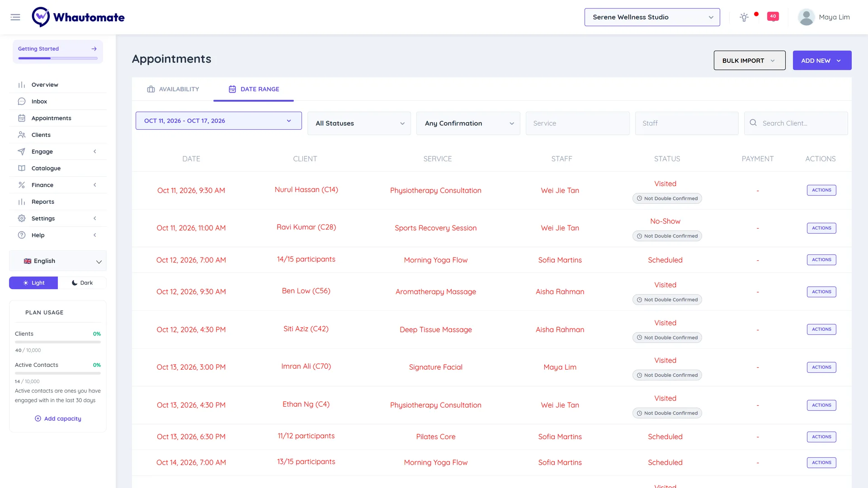Click the Help question mark icon
The height and width of the screenshot is (488, 868).
[22, 235]
